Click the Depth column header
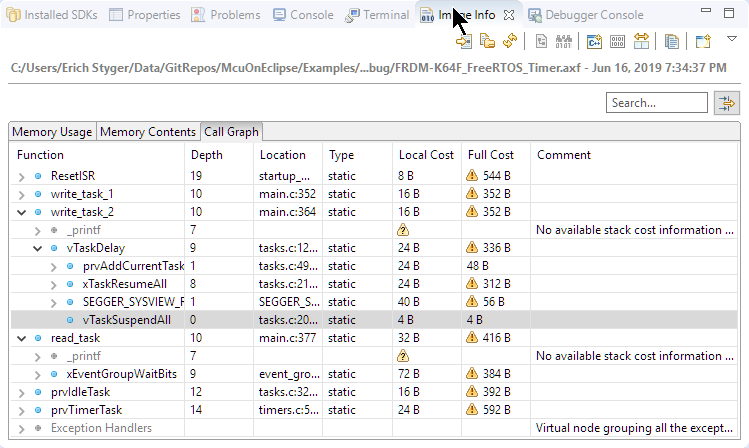749x448 pixels. pyautogui.click(x=207, y=155)
